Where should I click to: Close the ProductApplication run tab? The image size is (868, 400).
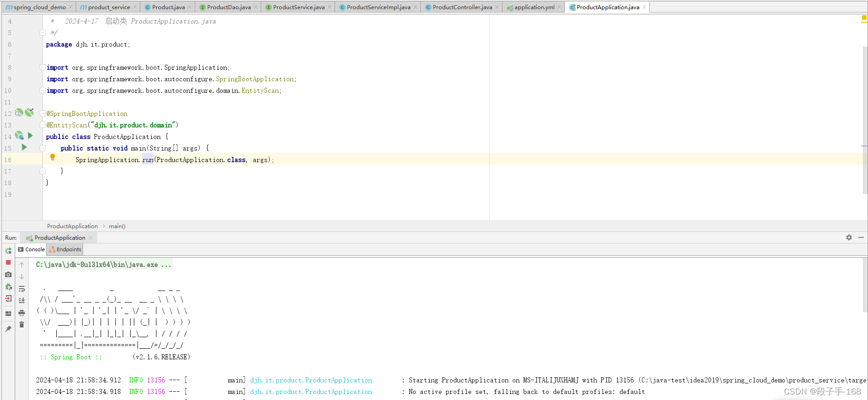pyautogui.click(x=90, y=238)
